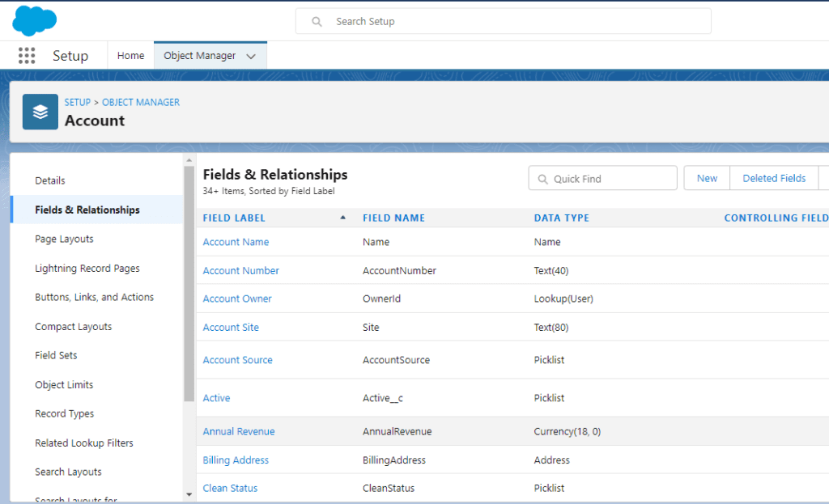Click the AccountNumber field name cell
Viewport: 829px width, 504px height.
(x=400, y=270)
